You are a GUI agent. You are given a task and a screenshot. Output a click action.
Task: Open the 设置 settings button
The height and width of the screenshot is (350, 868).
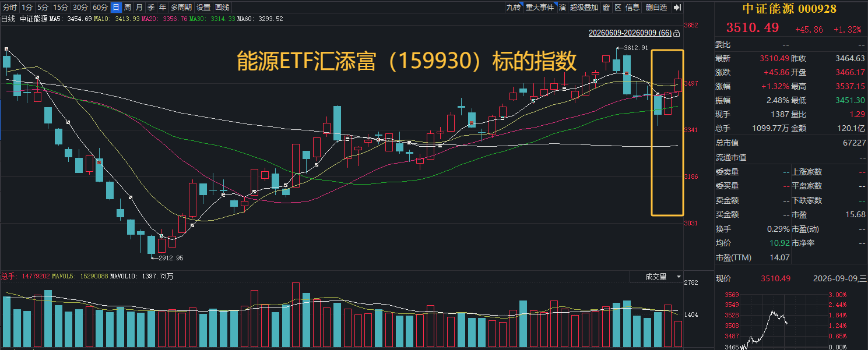pyautogui.click(x=203, y=8)
